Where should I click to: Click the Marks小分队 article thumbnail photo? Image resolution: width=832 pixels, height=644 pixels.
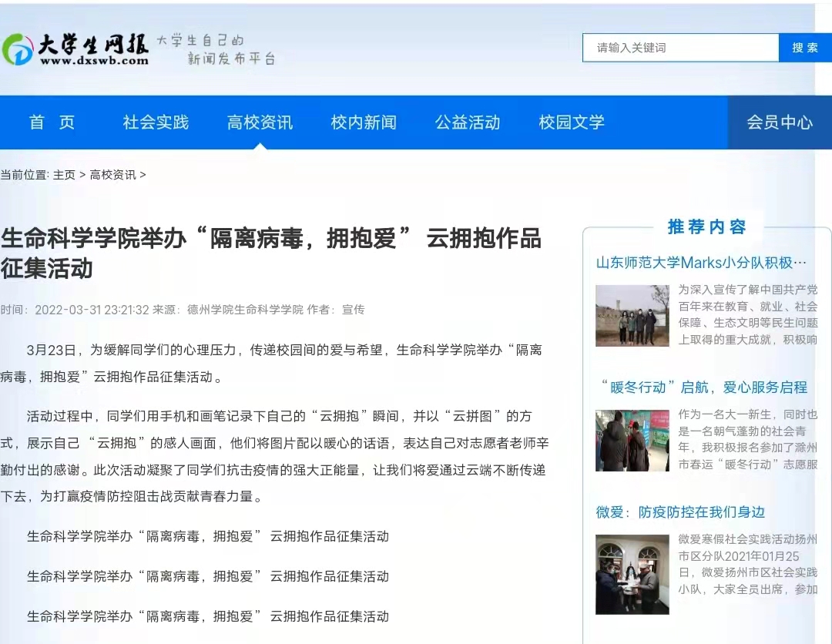click(632, 316)
